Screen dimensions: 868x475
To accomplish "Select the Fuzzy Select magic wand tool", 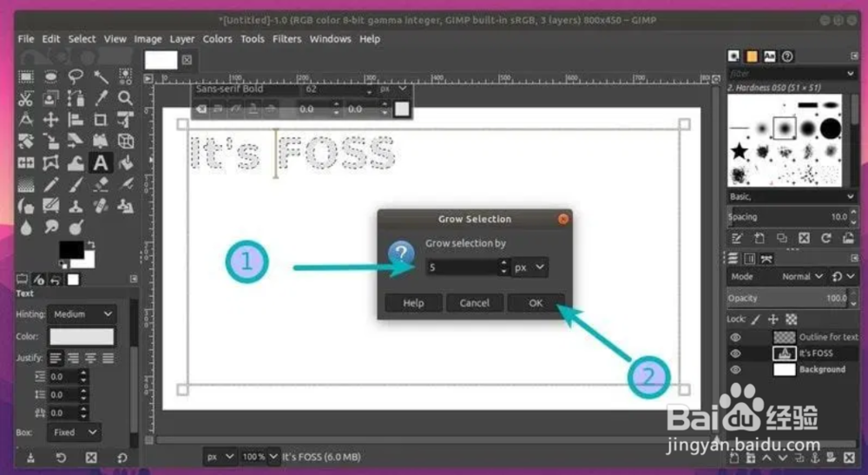I will (x=101, y=76).
